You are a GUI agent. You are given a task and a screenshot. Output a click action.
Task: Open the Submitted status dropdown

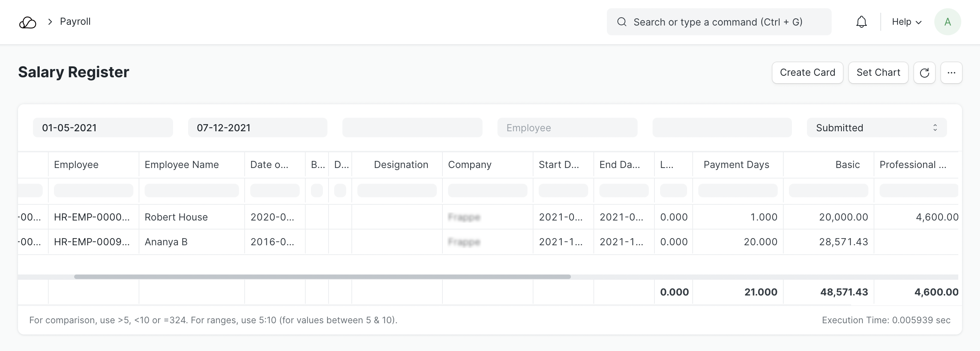coord(877,128)
